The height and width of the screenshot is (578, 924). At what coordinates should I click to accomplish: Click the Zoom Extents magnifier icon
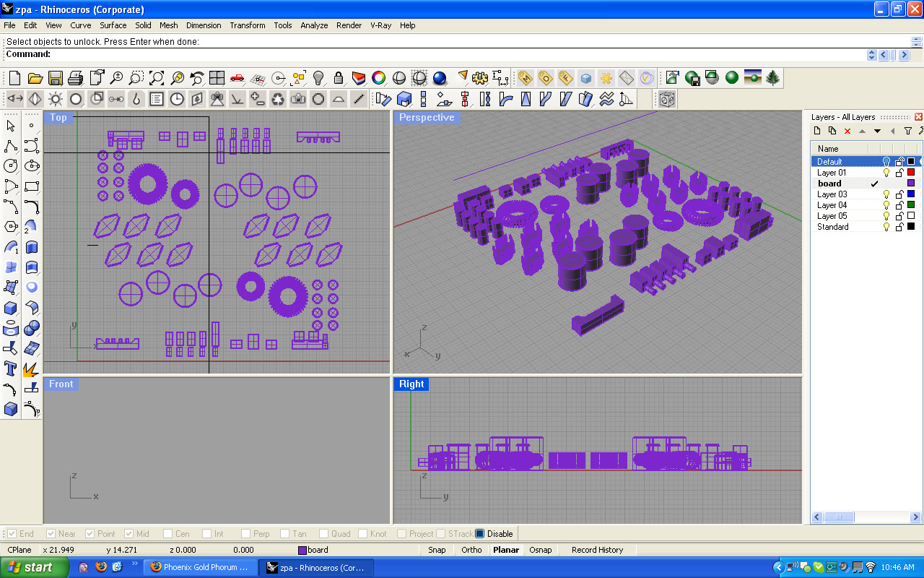point(157,78)
